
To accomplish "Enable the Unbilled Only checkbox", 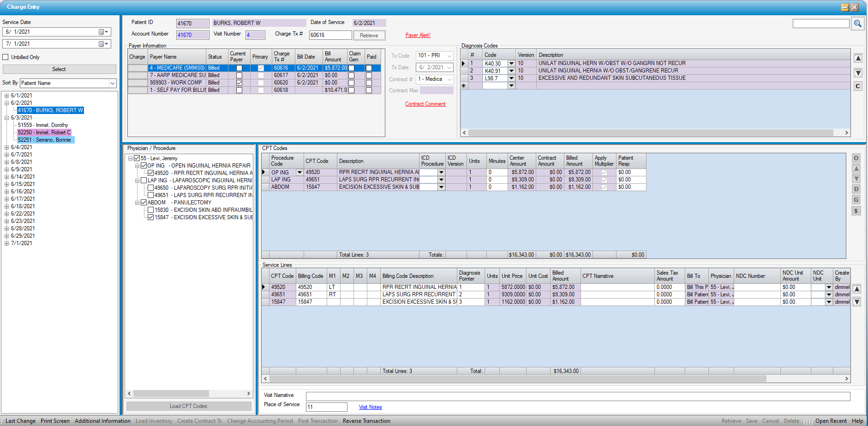I will coord(6,57).
